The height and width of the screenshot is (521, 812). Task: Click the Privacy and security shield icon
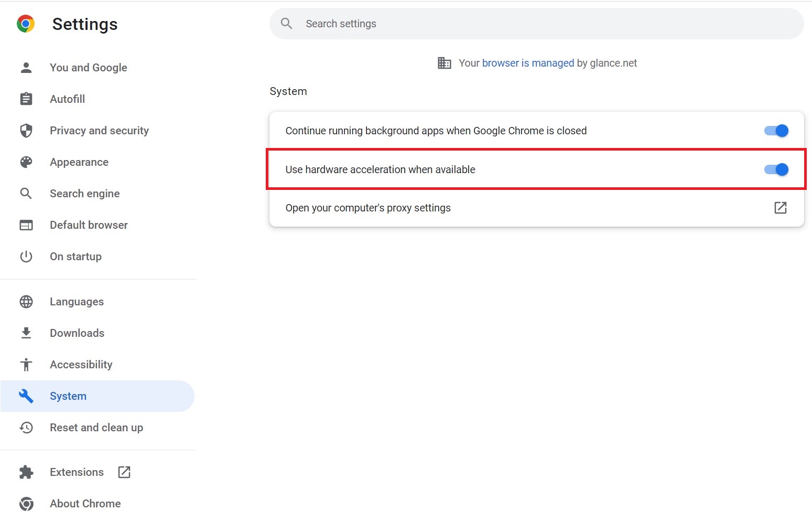coord(26,131)
